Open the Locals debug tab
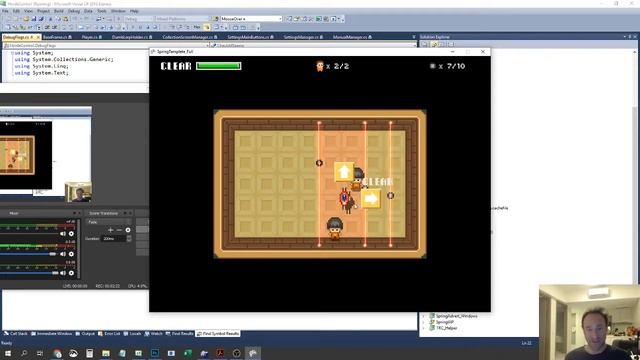Image resolution: width=640 pixels, height=360 pixels. point(133,333)
